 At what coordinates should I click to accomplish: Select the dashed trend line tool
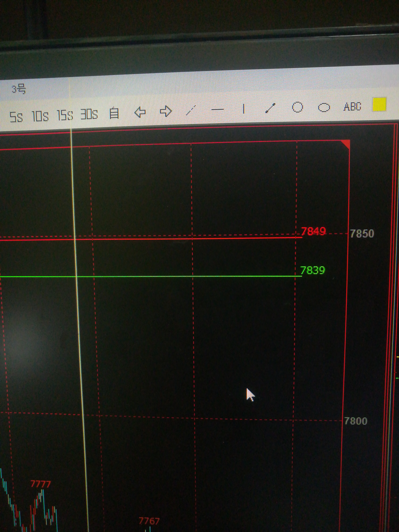(x=191, y=110)
